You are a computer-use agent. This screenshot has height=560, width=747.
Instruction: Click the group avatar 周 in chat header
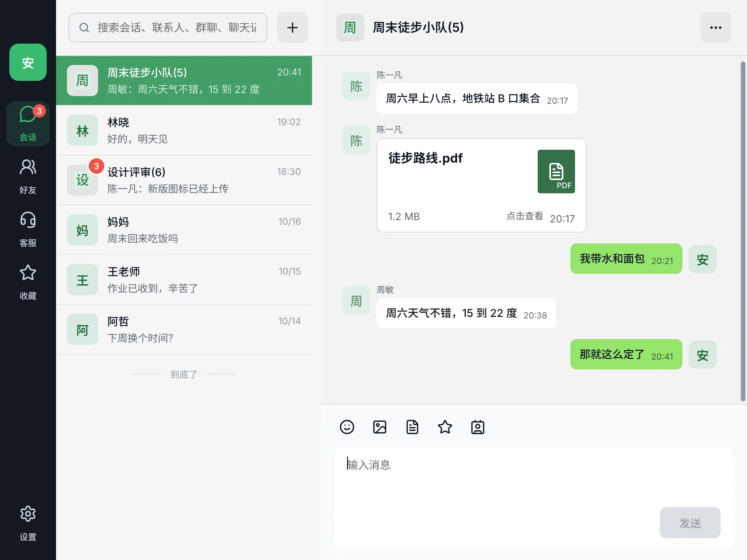pyautogui.click(x=350, y=28)
